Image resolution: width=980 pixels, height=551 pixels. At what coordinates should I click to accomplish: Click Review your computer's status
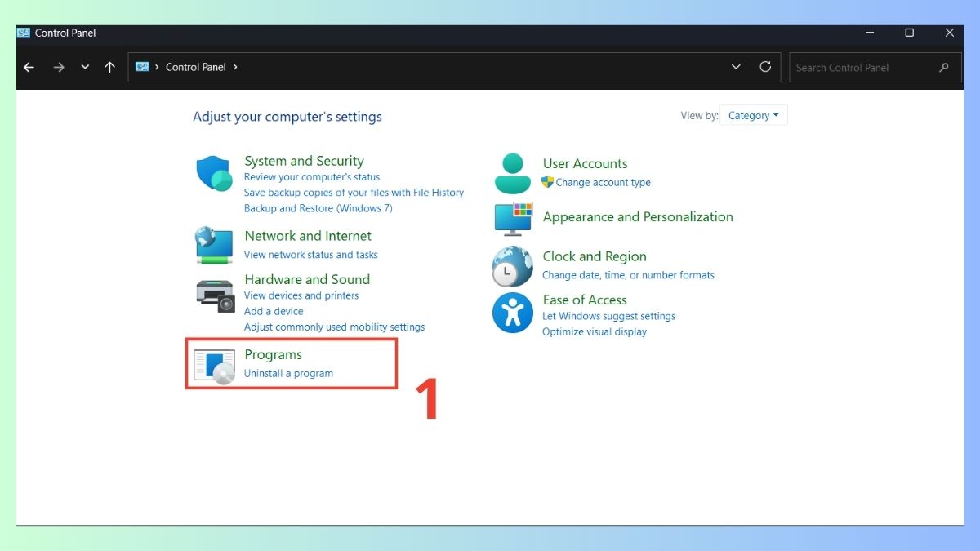[x=312, y=177]
